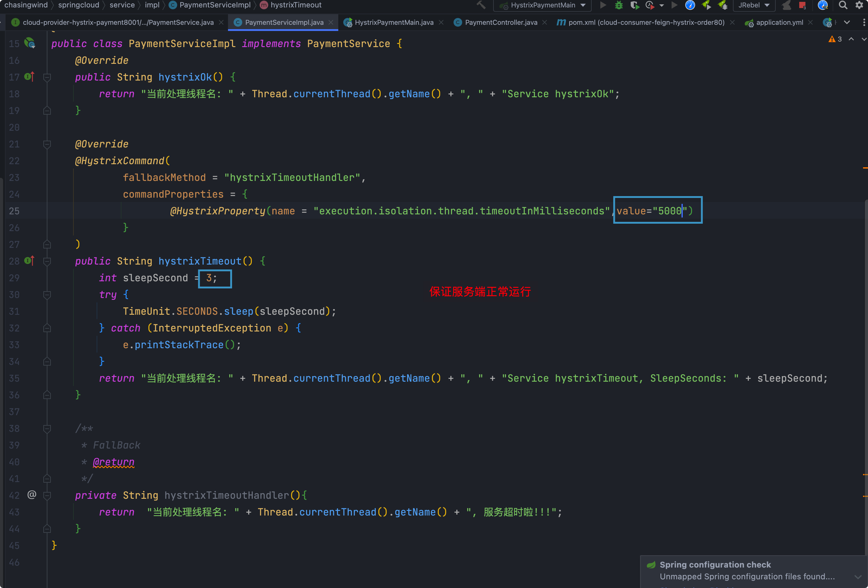Fold the try block at line 30
868x588 pixels.
(x=47, y=295)
